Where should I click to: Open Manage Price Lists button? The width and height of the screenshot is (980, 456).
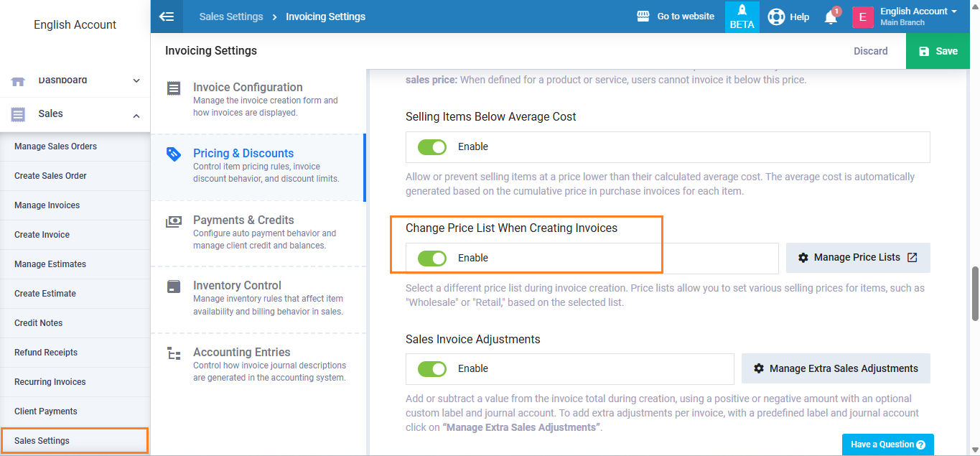coord(858,258)
